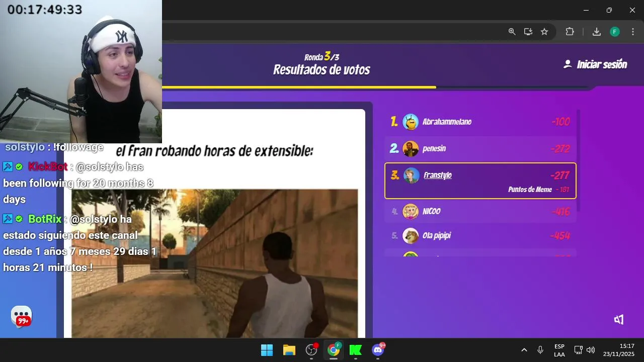The image size is (644, 362).
Task: Open Discord taskbar icon
Action: [x=378, y=350]
